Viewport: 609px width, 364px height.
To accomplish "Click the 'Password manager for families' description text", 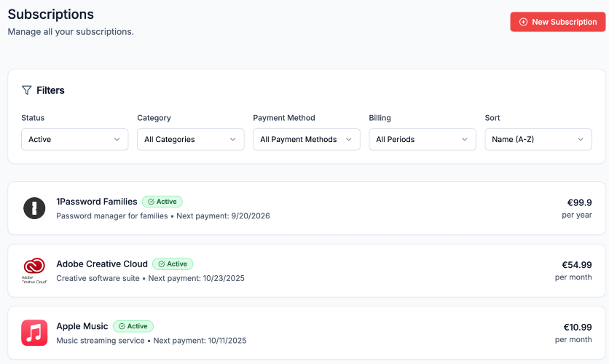I will (x=112, y=216).
